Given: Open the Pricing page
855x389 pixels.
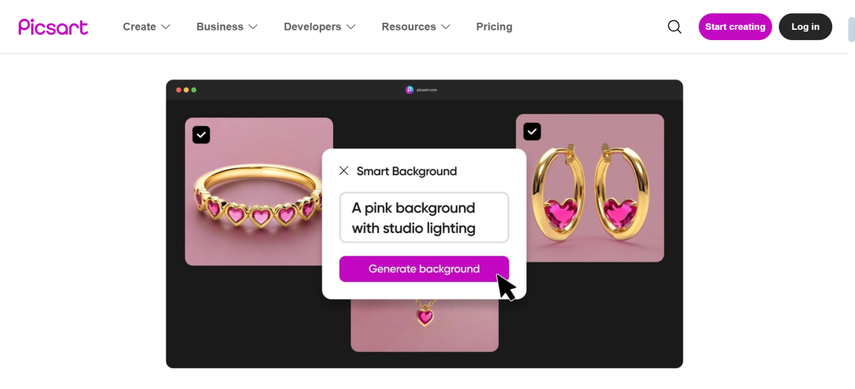Looking at the screenshot, I should 494,27.
